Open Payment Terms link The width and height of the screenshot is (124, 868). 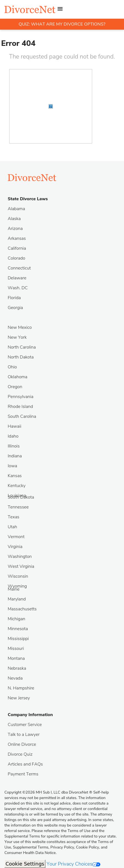click(23, 774)
